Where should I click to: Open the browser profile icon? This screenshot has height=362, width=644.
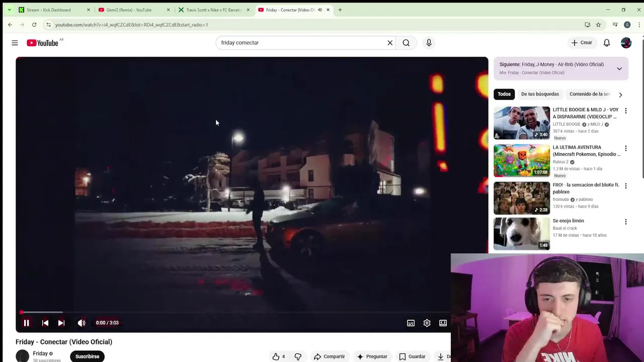click(x=627, y=25)
